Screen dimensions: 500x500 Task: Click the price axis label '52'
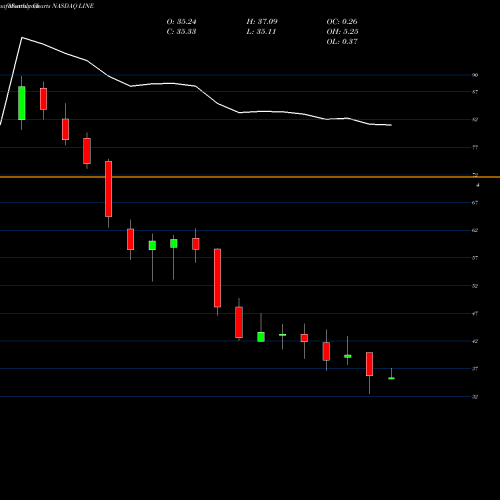coord(475,286)
